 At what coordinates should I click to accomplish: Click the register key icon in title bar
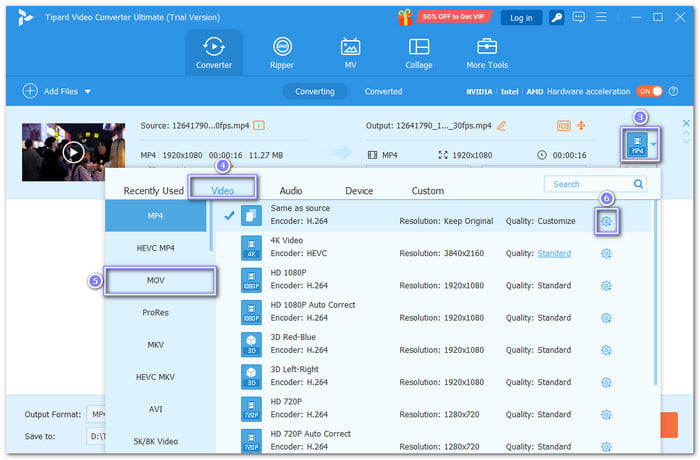pos(556,17)
